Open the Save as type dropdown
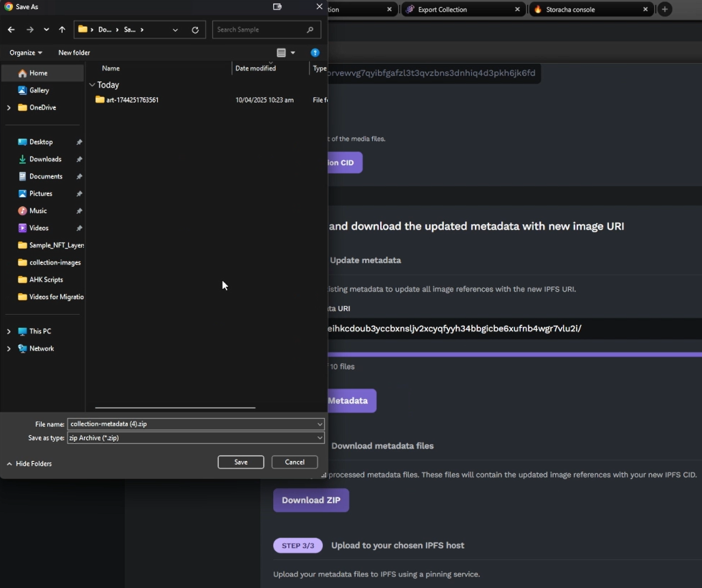The image size is (702, 588). (x=320, y=438)
